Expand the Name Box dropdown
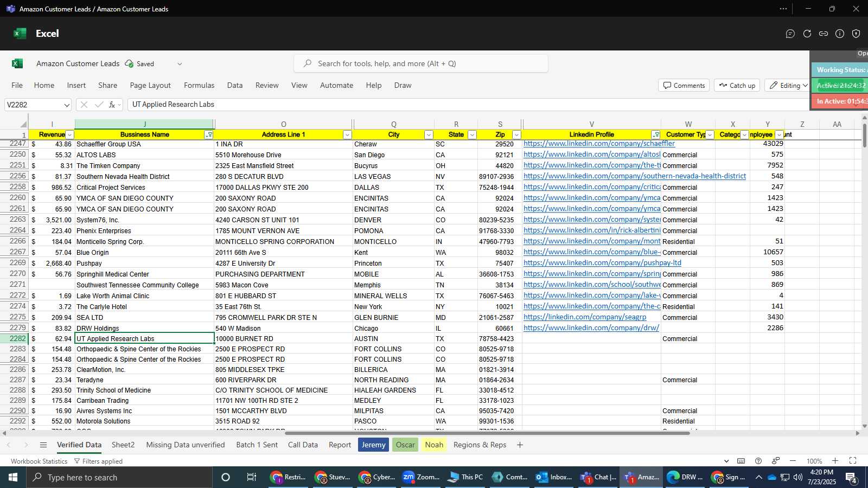The width and height of the screenshot is (868, 488). coord(66,105)
